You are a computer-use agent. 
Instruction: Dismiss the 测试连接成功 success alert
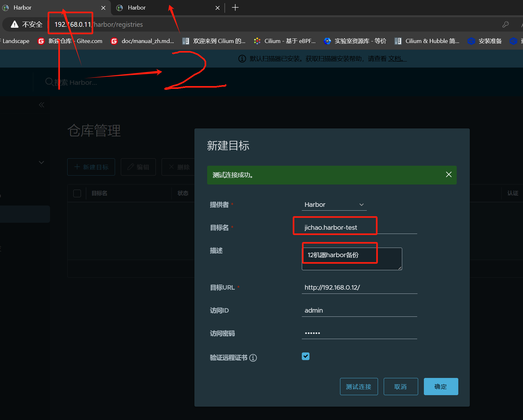pyautogui.click(x=449, y=174)
